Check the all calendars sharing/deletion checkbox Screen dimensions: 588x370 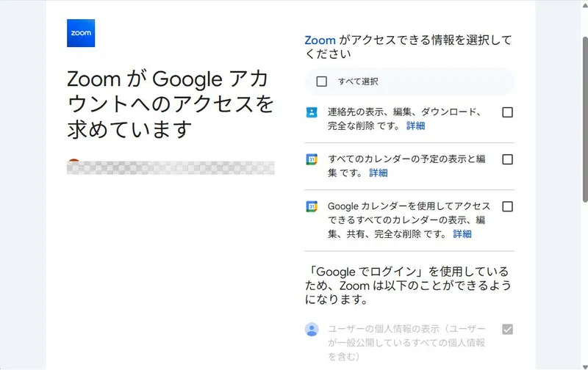[x=507, y=206]
